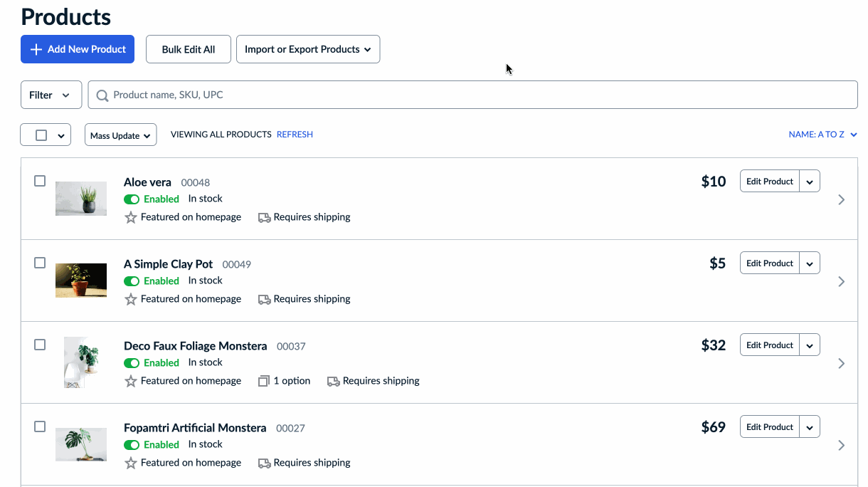Image resolution: width=868 pixels, height=487 pixels.
Task: Click the product search input field
Action: coord(477,95)
